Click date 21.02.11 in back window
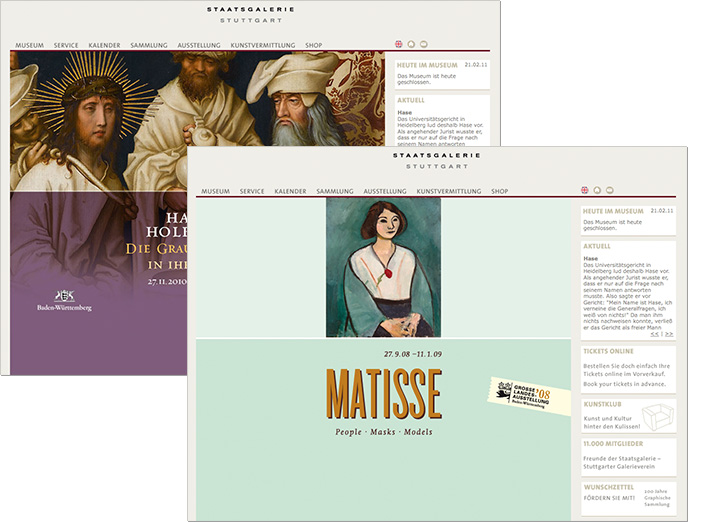 point(476,65)
